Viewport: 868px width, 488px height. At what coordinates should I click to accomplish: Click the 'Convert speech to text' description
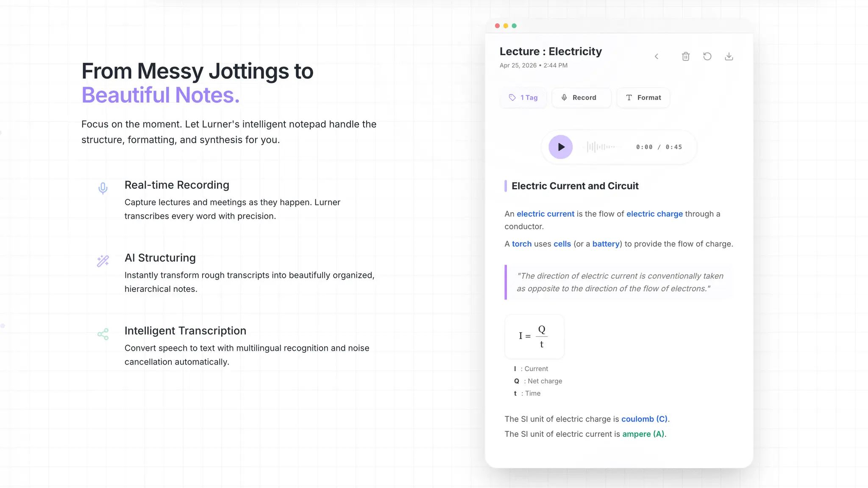[x=247, y=355]
